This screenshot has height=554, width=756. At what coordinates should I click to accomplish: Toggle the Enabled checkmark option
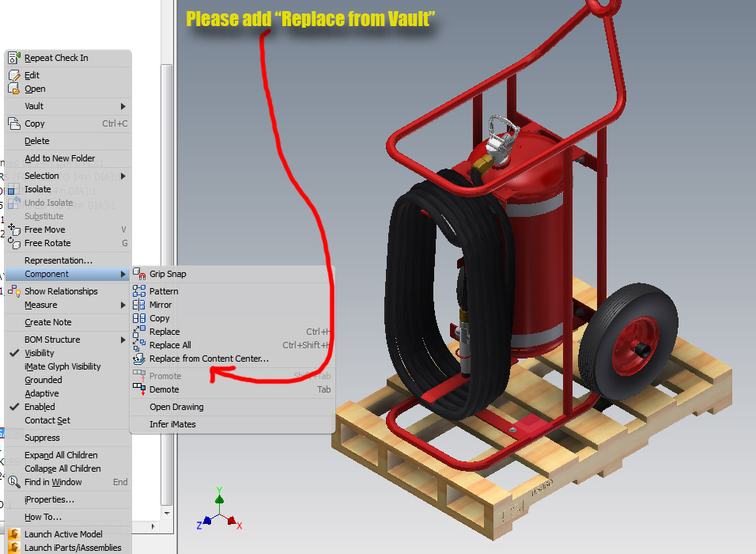pos(67,407)
